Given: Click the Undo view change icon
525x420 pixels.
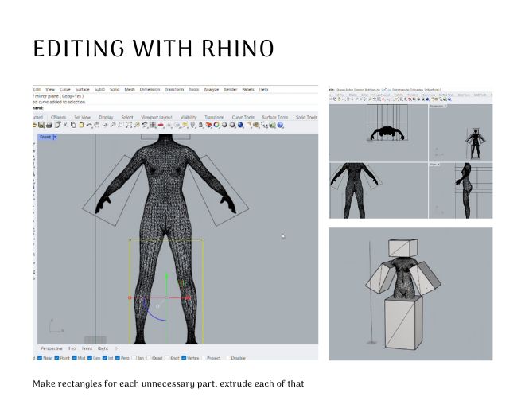Looking at the screenshot, I should (145, 125).
